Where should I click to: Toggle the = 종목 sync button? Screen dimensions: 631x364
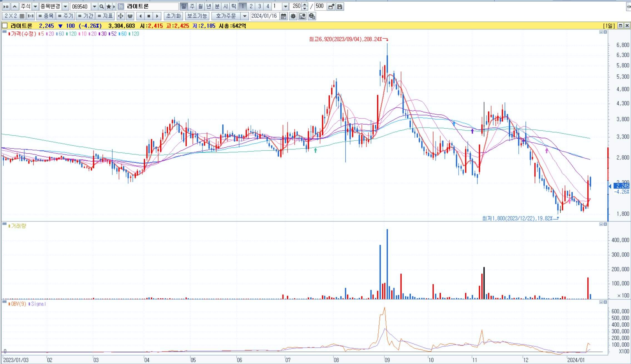46,16
